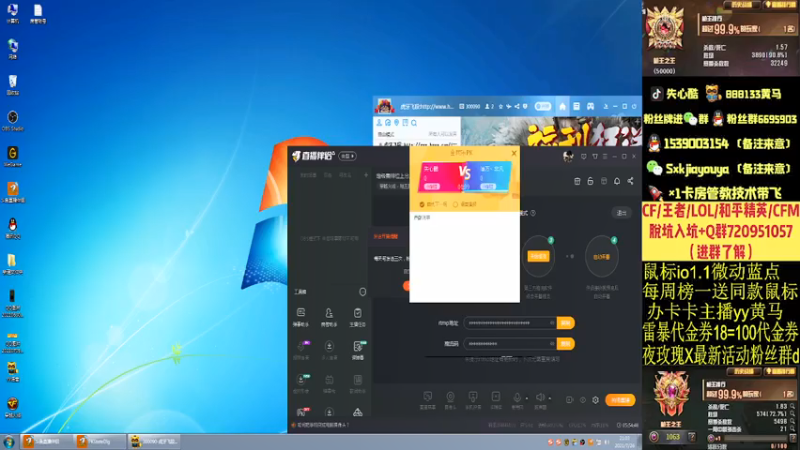This screenshot has width=800, height=450.
Task: Expand the speaker device dropdown arrow
Action: [549, 399]
